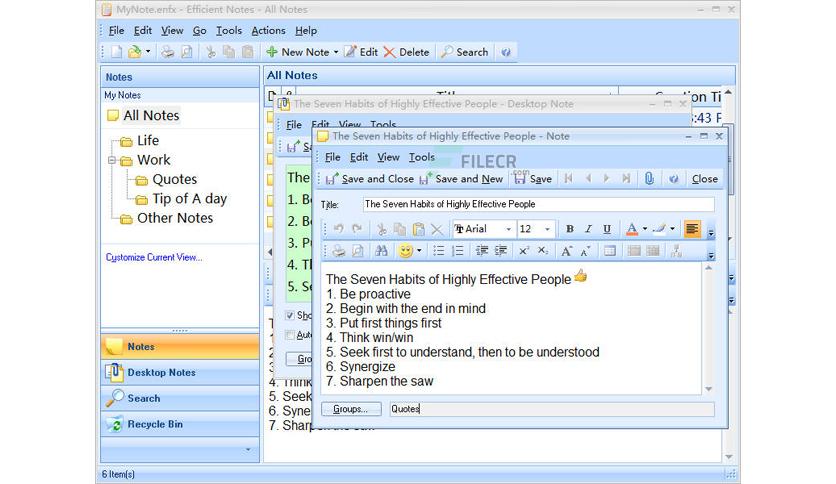Click the Delete button in main toolbar
Screen dimensions: 836x484
click(406, 52)
